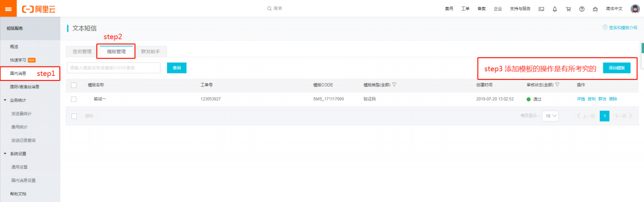
Task: Toggle the checkbox beside the bottom 删除 button
Action: 74,116
